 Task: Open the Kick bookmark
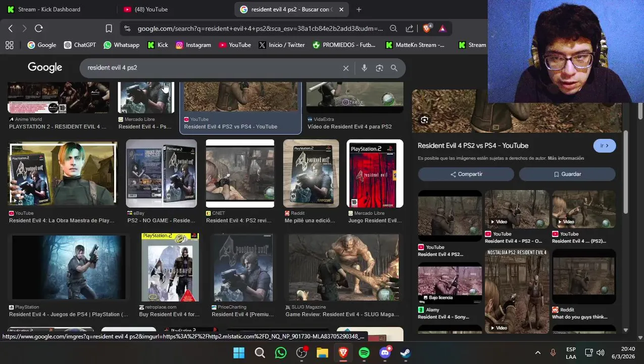click(158, 45)
